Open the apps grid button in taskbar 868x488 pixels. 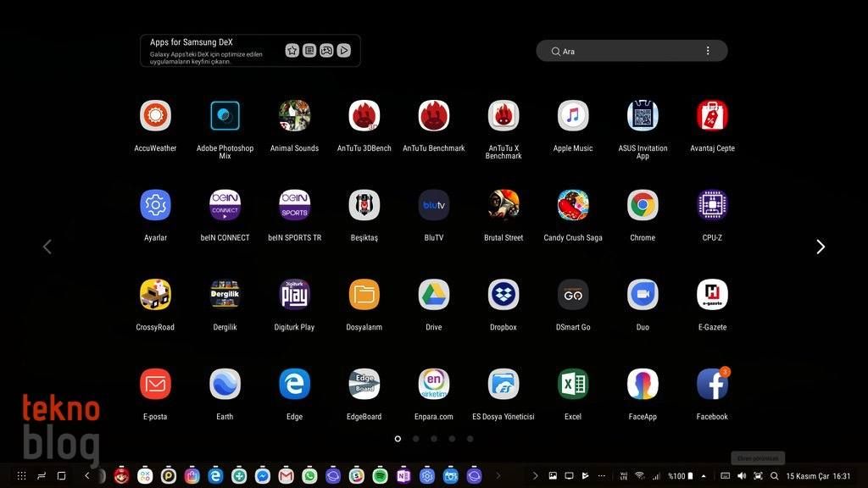[22, 476]
